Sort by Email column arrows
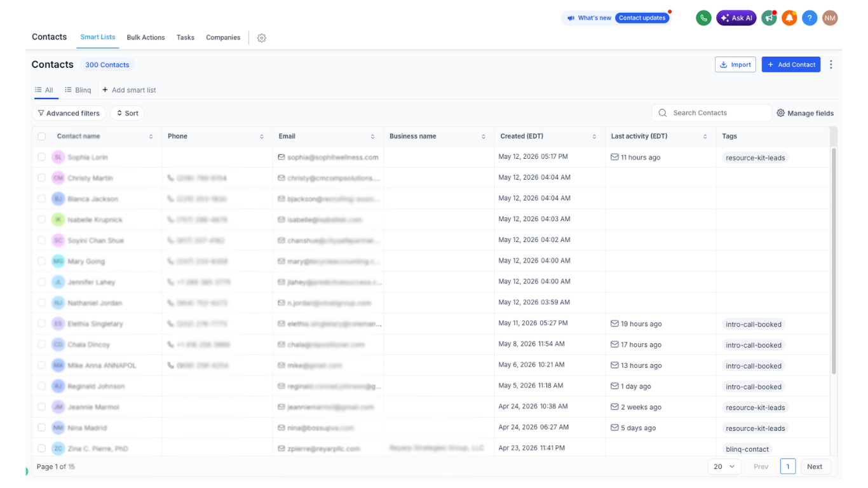868x488 pixels. point(373,137)
